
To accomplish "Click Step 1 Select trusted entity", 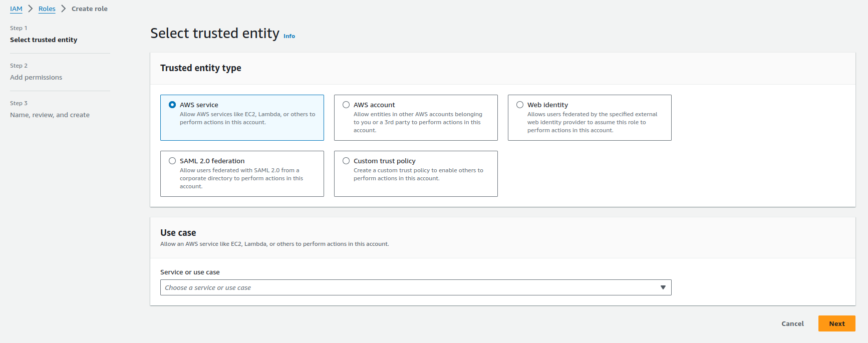I will 44,40.
